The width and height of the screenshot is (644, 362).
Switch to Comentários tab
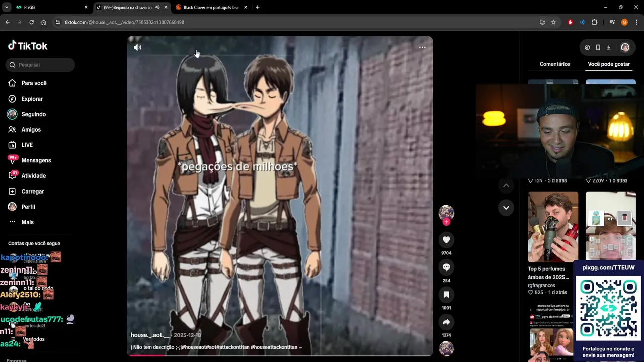pyautogui.click(x=555, y=64)
